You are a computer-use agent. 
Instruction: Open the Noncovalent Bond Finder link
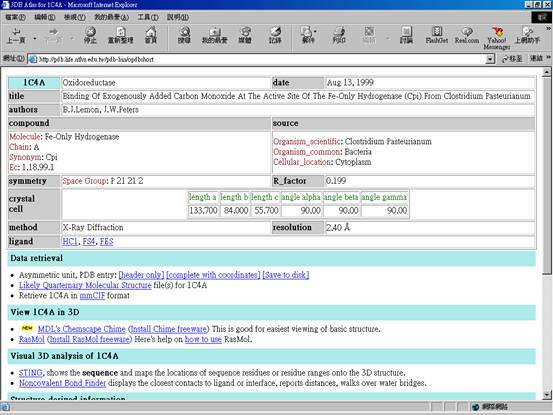[x=62, y=383]
